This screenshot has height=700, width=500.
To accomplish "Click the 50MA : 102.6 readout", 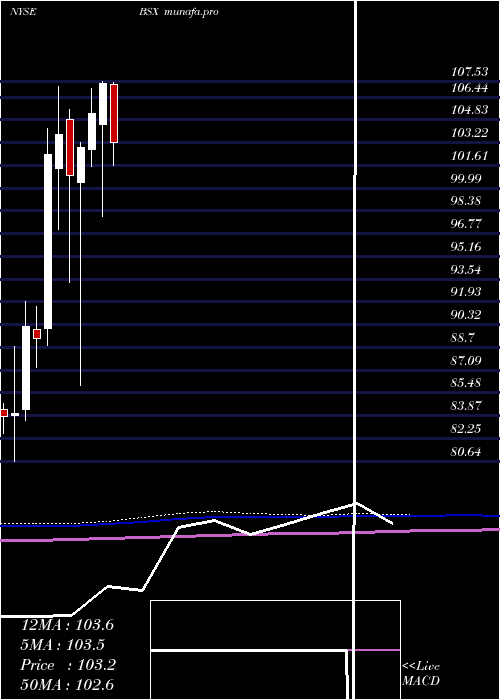I will (x=67, y=685).
